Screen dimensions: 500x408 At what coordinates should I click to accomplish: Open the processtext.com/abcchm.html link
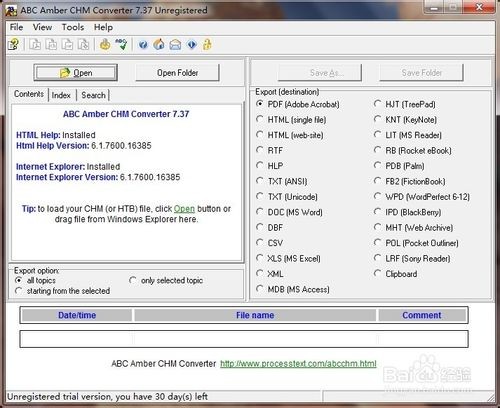[298, 363]
